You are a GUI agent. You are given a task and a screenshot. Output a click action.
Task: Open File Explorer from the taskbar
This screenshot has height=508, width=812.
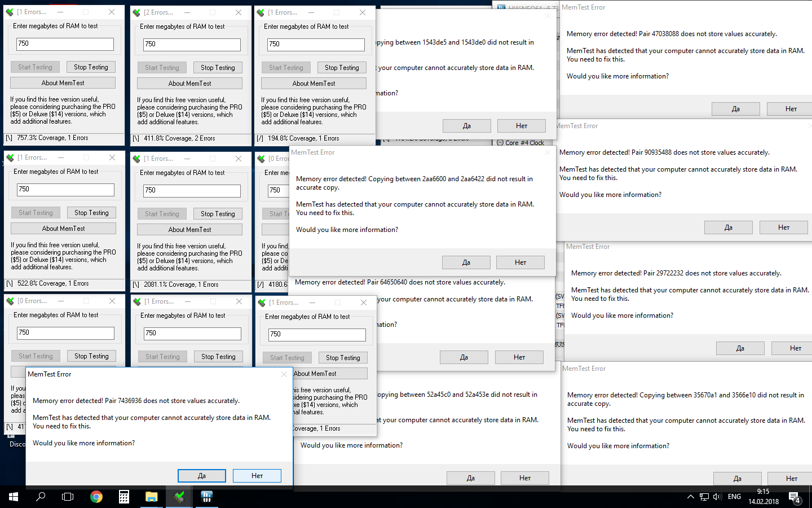pyautogui.click(x=151, y=497)
